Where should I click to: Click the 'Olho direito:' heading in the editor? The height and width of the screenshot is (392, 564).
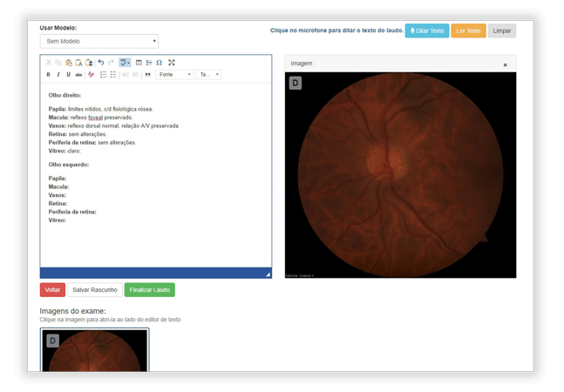65,96
